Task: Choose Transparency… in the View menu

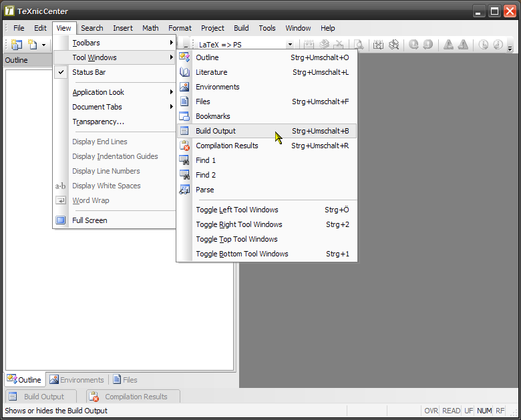Action: point(114,122)
